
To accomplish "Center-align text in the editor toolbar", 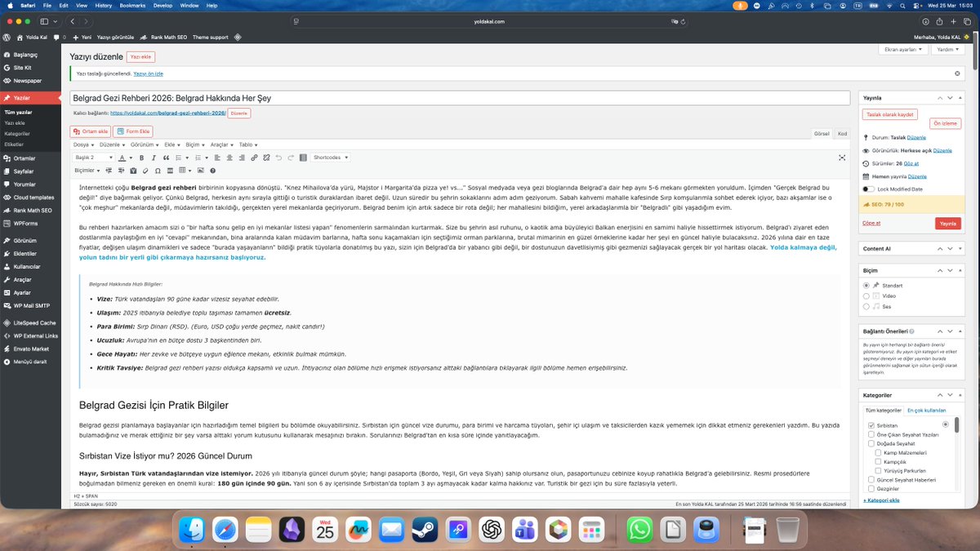I will tap(229, 158).
